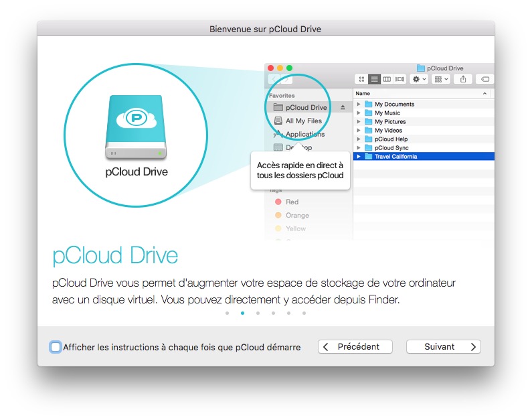
Task: Select the My Videos row text
Action: coord(389,131)
